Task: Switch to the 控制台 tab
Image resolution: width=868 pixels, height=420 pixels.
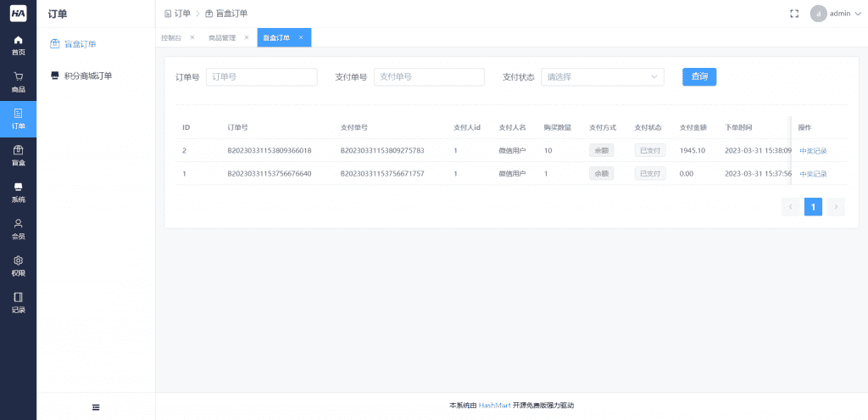Action: (171, 38)
